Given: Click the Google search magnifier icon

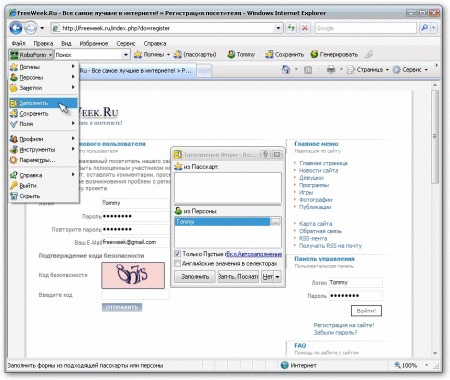Looking at the screenshot, I should pos(424,28).
